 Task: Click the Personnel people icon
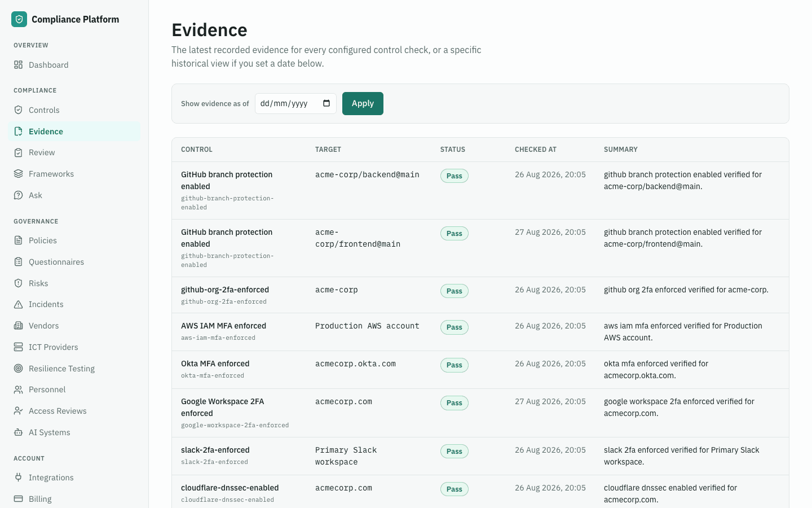pyautogui.click(x=19, y=389)
